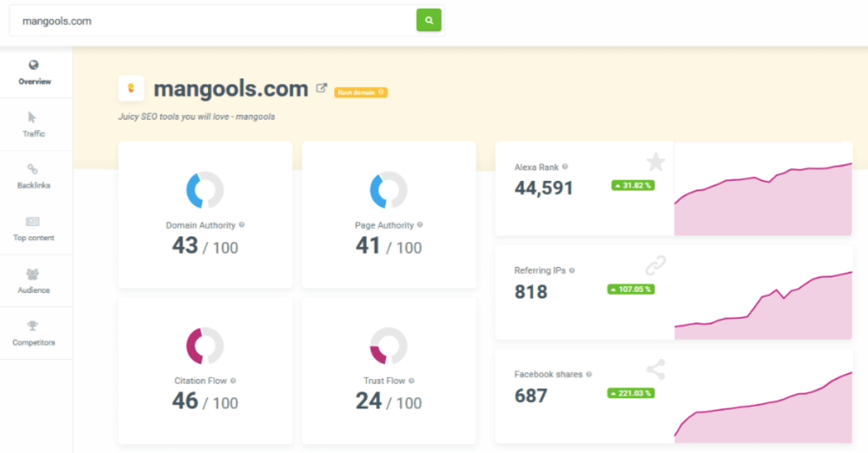Image resolution: width=868 pixels, height=453 pixels.
Task: Go to the Backlinks section
Action: coord(34,177)
